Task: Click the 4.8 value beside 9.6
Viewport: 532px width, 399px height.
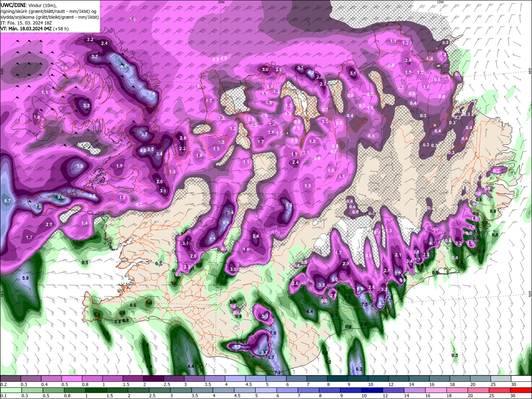Action: click(92, 196)
